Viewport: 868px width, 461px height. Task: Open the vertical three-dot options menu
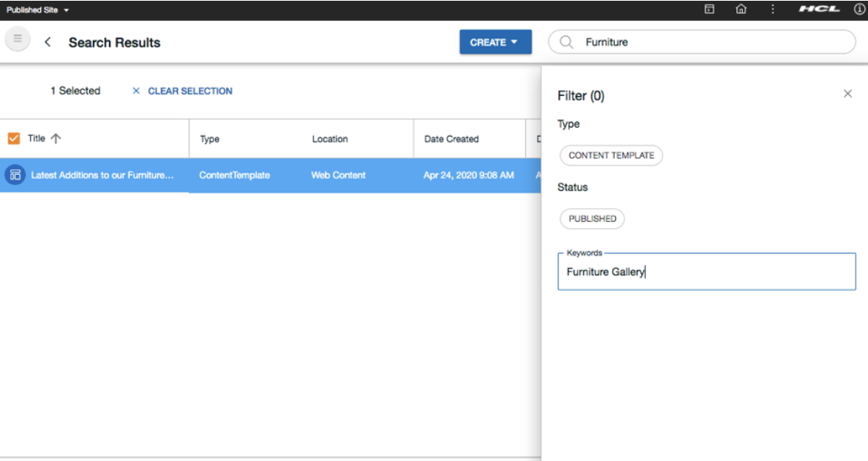pyautogui.click(x=772, y=9)
